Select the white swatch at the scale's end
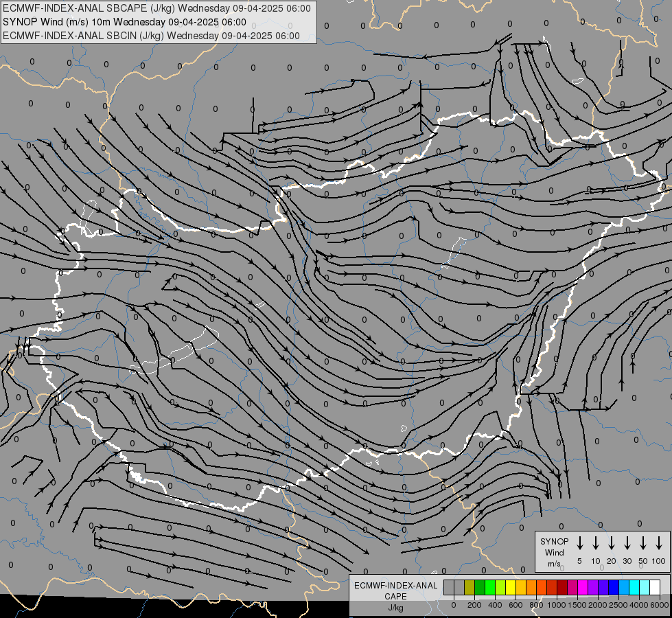The image size is (672, 618). pyautogui.click(x=656, y=587)
